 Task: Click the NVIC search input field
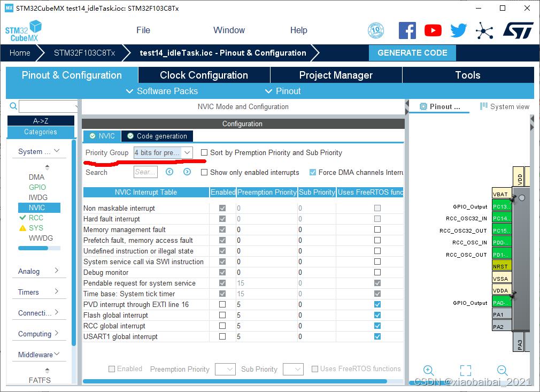click(145, 172)
